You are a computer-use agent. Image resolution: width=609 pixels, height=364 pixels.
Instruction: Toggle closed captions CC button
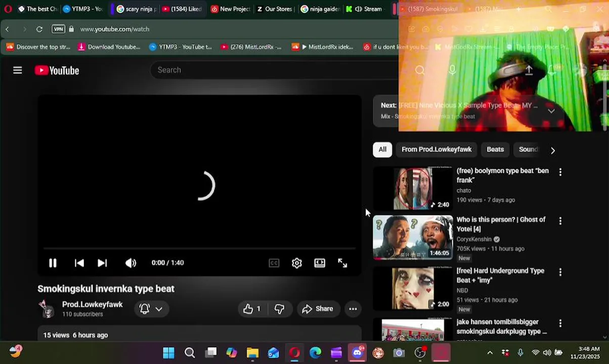pos(274,263)
